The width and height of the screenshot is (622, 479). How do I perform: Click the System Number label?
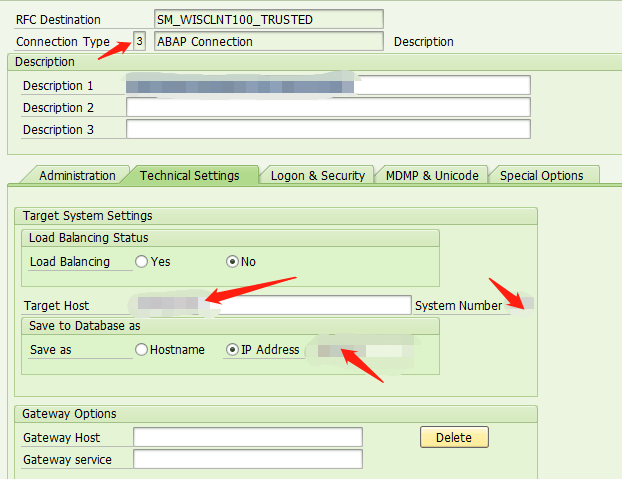459,306
